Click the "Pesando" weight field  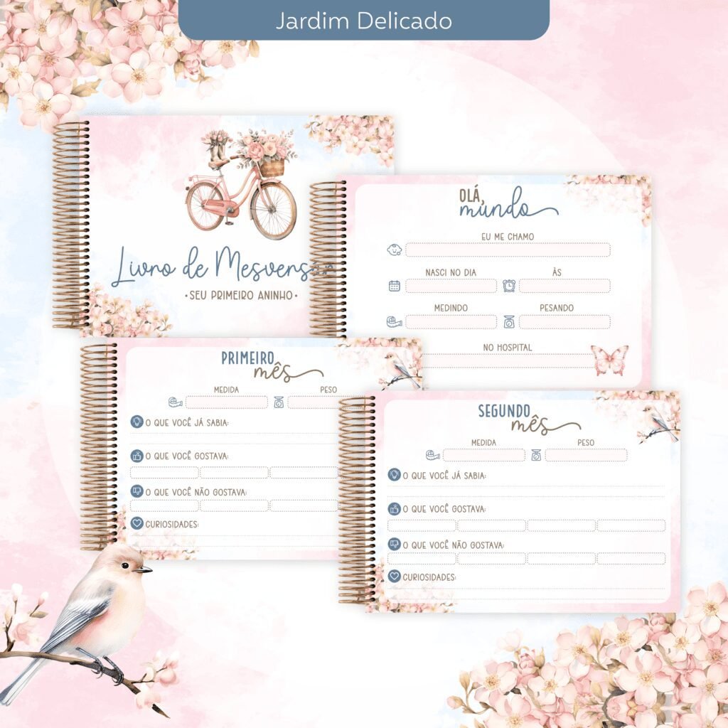pyautogui.click(x=564, y=322)
